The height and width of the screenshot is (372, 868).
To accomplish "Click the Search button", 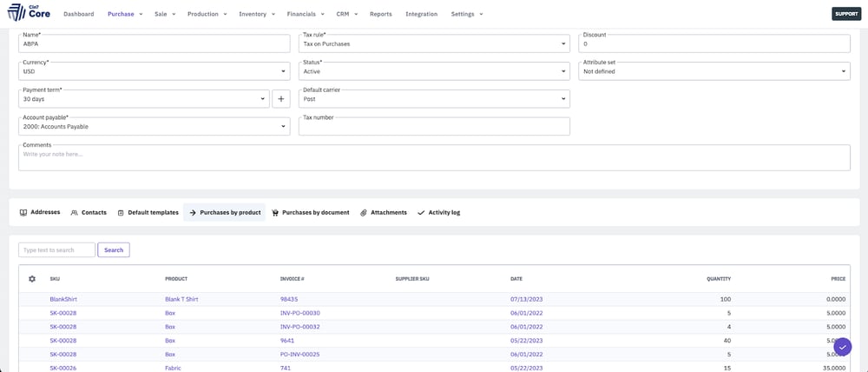I will tap(114, 250).
